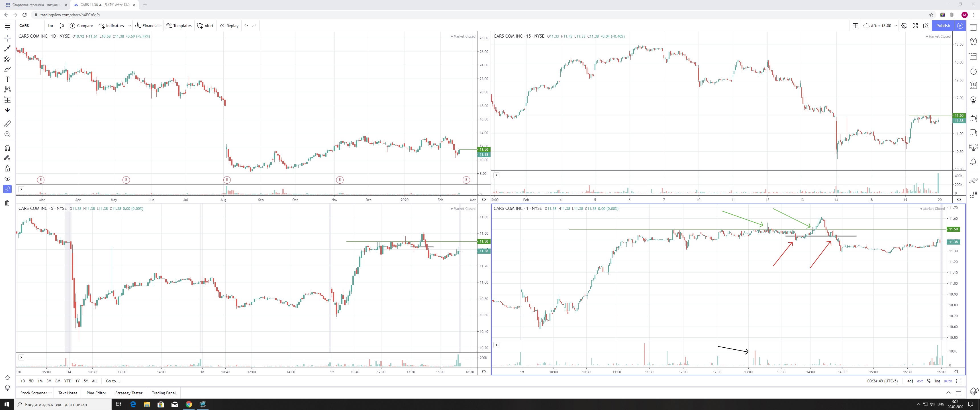Click the trash remove drawings icon

[7, 203]
